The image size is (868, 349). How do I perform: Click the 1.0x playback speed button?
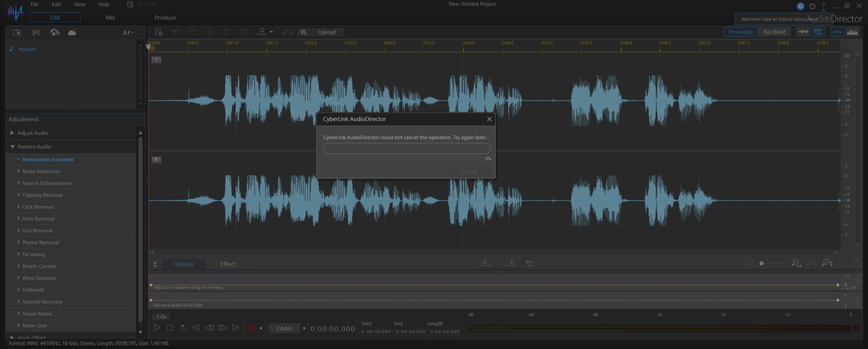(x=161, y=316)
